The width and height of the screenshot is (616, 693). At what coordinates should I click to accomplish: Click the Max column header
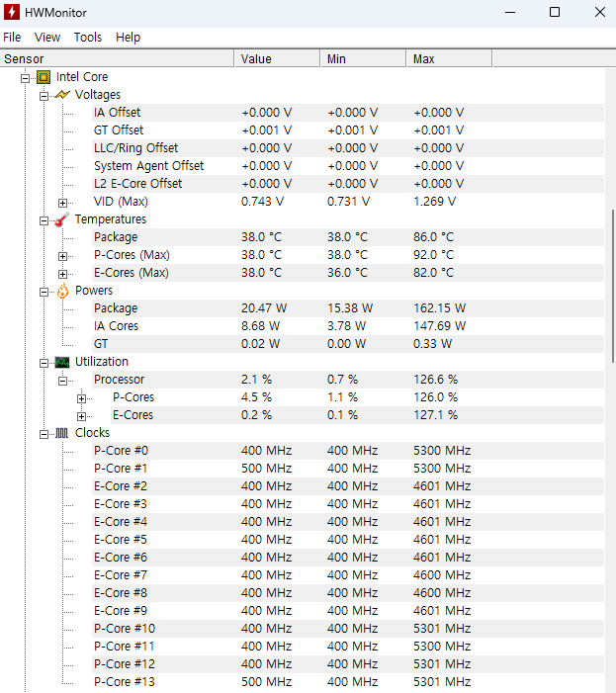449,58
